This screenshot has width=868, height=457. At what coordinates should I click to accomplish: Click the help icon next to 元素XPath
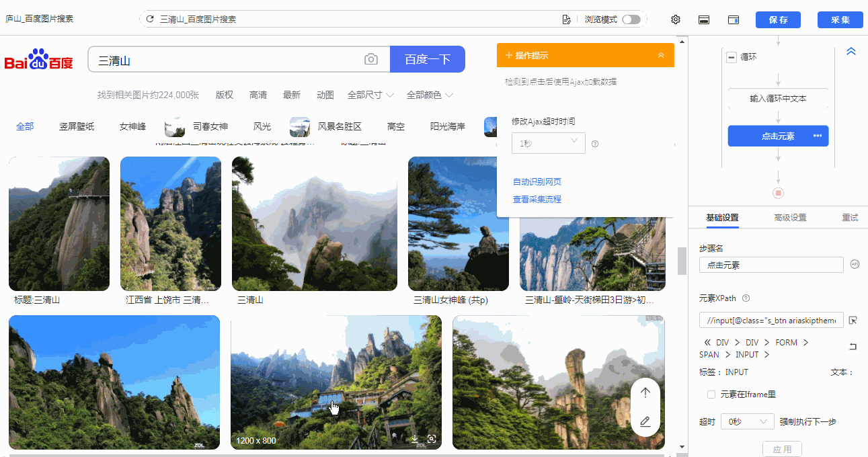(x=746, y=298)
